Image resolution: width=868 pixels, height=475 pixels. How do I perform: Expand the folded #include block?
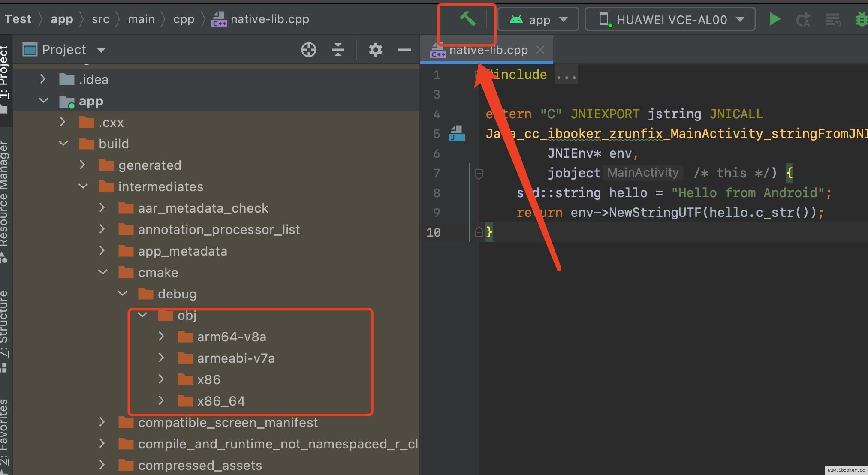tap(566, 75)
